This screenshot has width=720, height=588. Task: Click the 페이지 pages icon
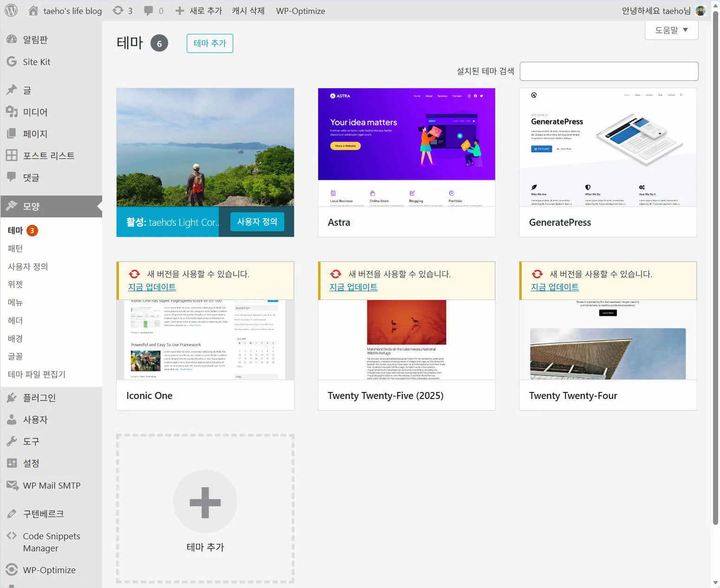tap(12, 134)
